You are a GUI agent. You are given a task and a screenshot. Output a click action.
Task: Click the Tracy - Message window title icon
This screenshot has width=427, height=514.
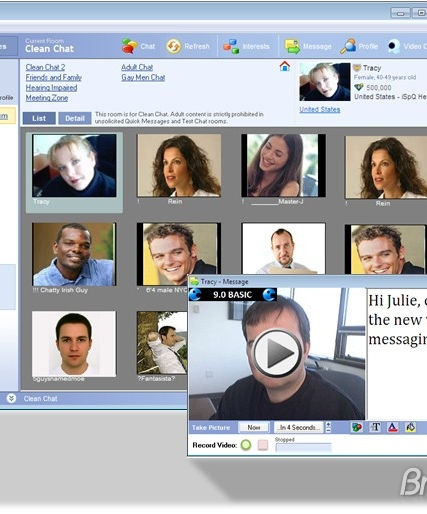(194, 282)
